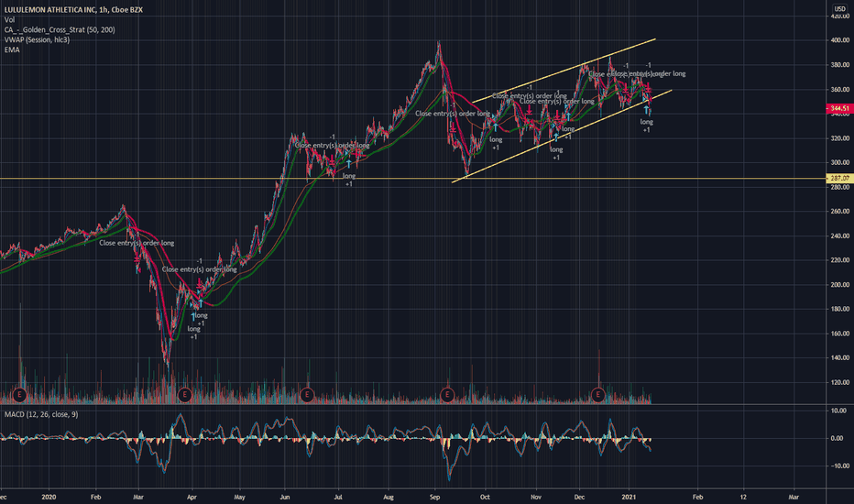854x504 pixels.
Task: Click the yellow 287.07 price line label
Action: [840, 178]
